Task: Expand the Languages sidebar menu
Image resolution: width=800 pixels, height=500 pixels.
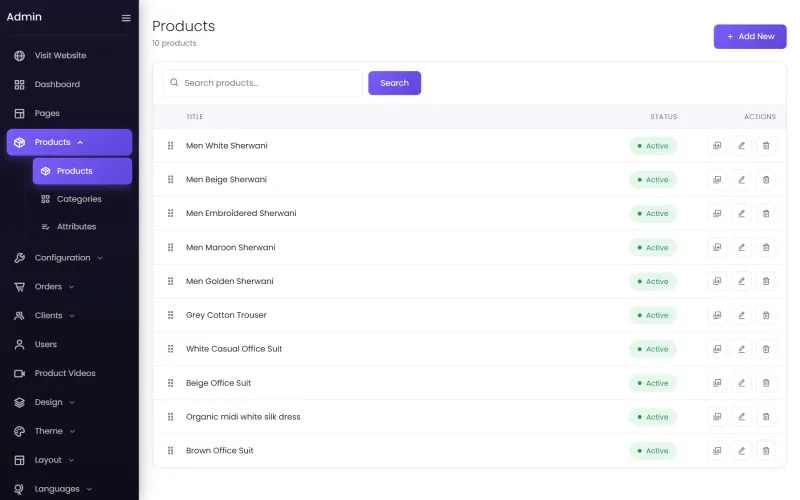Action: point(69,489)
